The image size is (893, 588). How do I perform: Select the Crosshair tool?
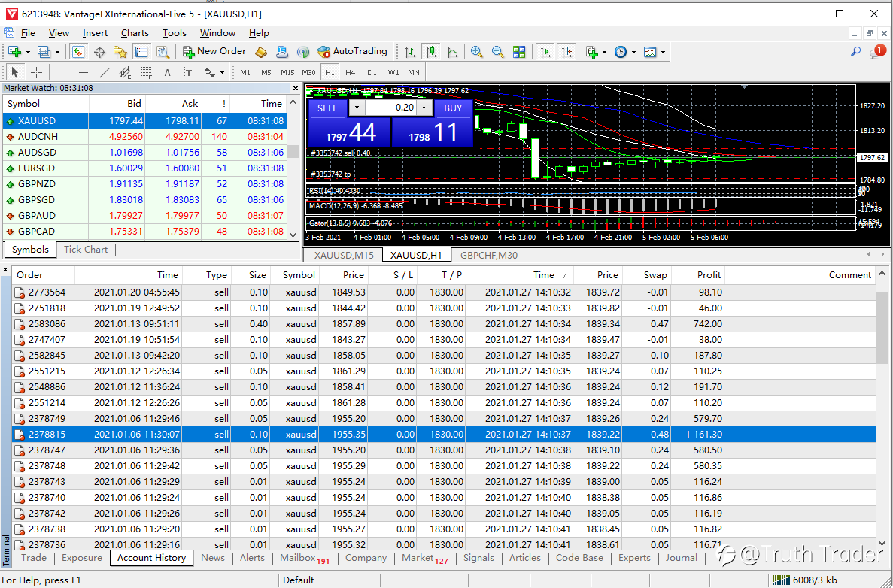(x=36, y=72)
